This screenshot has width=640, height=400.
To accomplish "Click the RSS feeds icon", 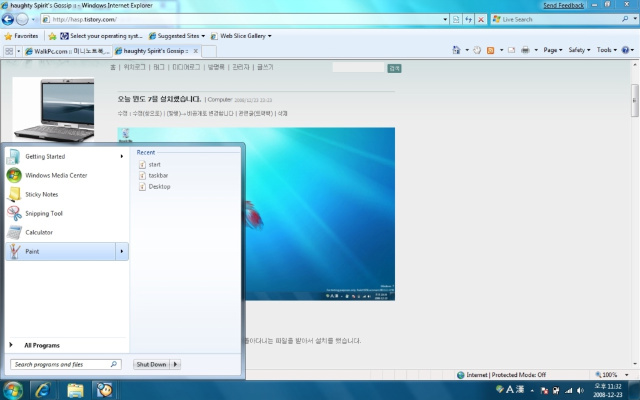I will pyautogui.click(x=491, y=50).
